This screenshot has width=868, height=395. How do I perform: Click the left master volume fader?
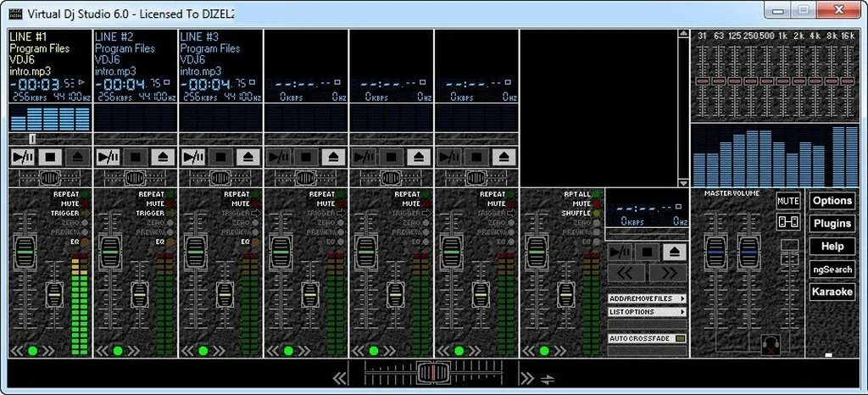[715, 252]
